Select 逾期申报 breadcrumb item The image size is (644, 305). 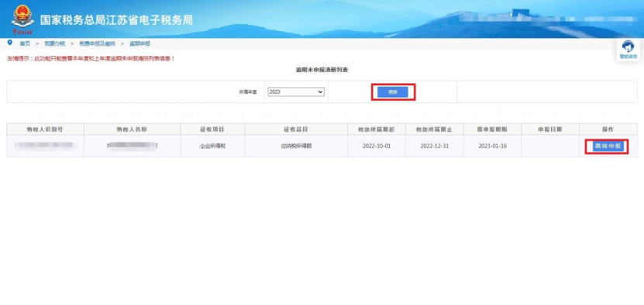[x=139, y=43]
